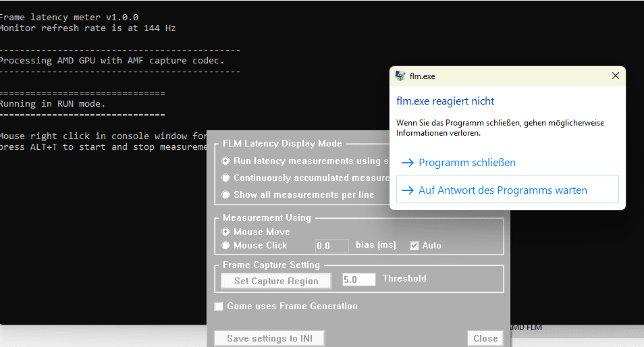Click the arrow icon beside Auf Antwort des Programms warten

pos(408,190)
